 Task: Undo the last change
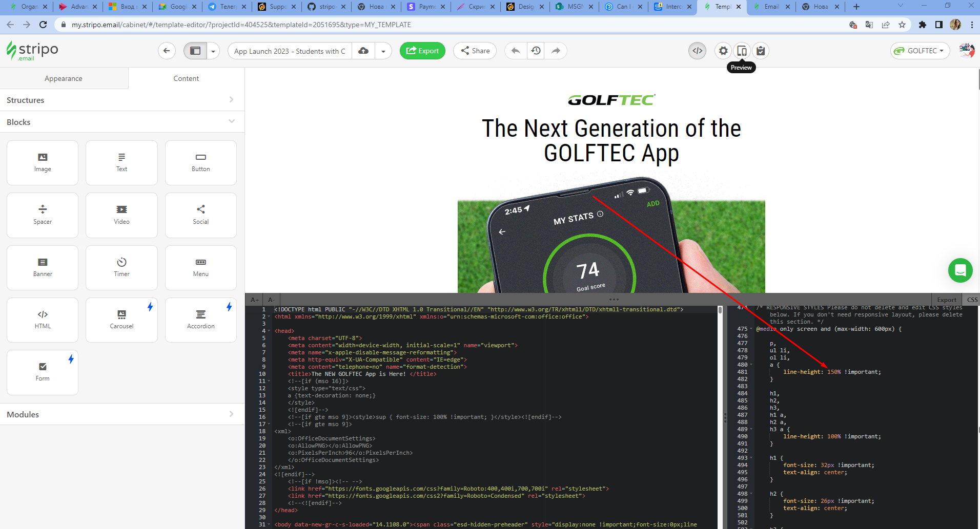point(516,51)
